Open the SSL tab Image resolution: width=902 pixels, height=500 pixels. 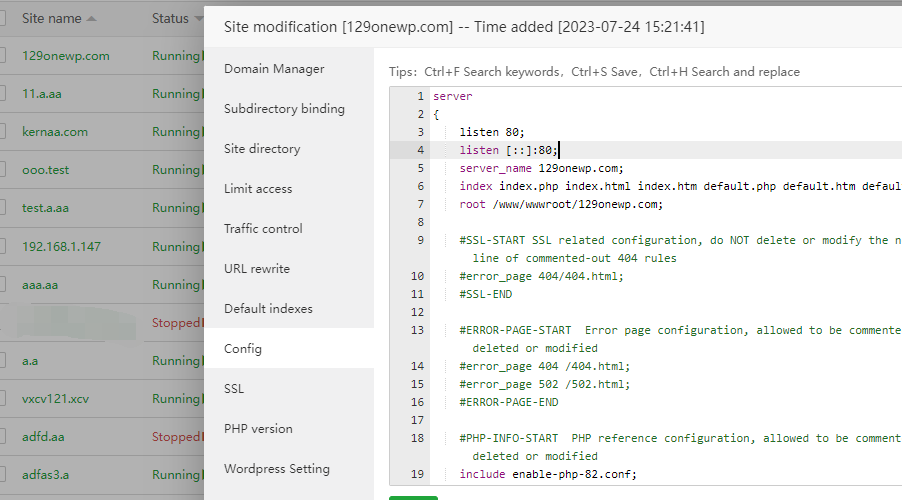coord(234,389)
